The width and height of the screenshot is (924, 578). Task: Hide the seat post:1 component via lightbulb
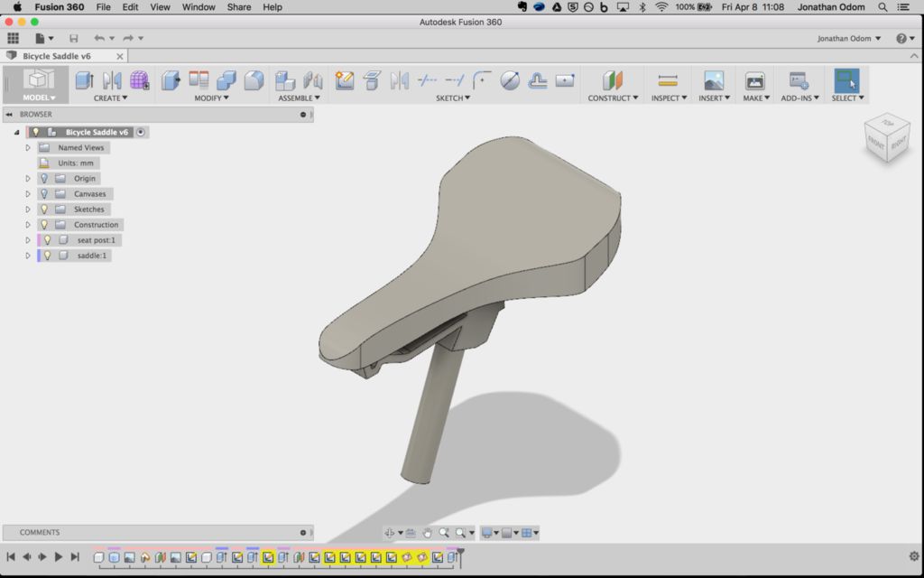tap(48, 240)
